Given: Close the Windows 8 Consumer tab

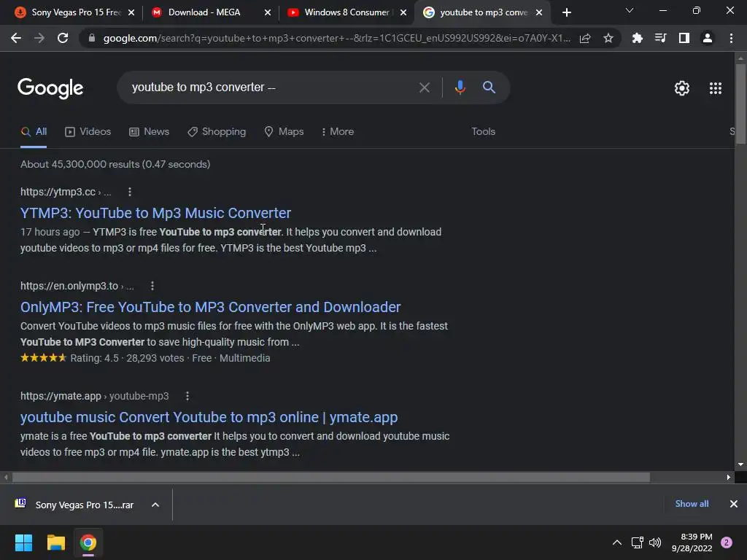Looking at the screenshot, I should tap(403, 12).
